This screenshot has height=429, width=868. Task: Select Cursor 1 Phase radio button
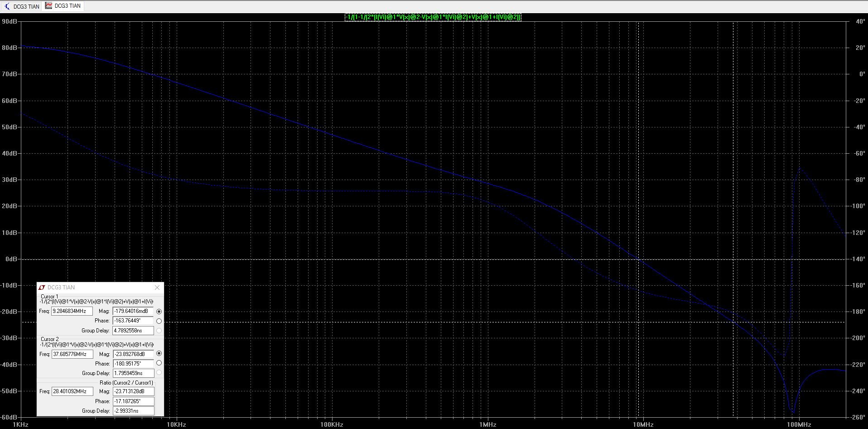coord(159,321)
